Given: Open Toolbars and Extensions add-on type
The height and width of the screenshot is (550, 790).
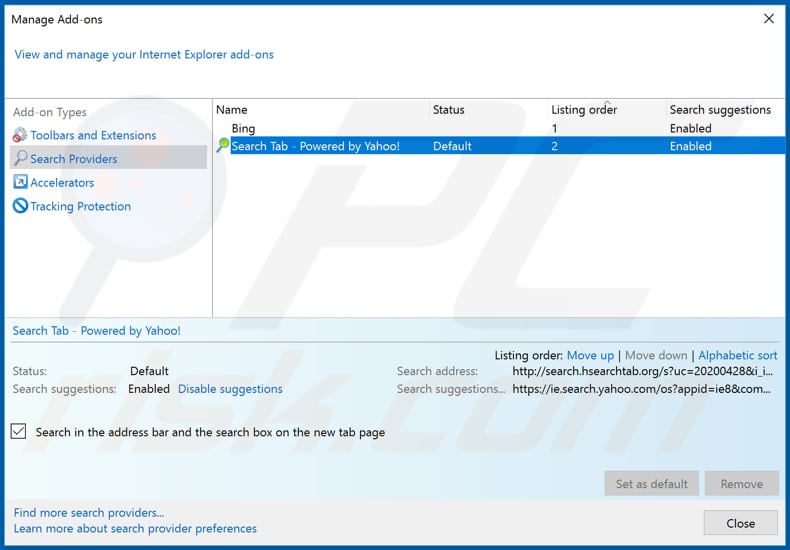Looking at the screenshot, I should coord(93,135).
